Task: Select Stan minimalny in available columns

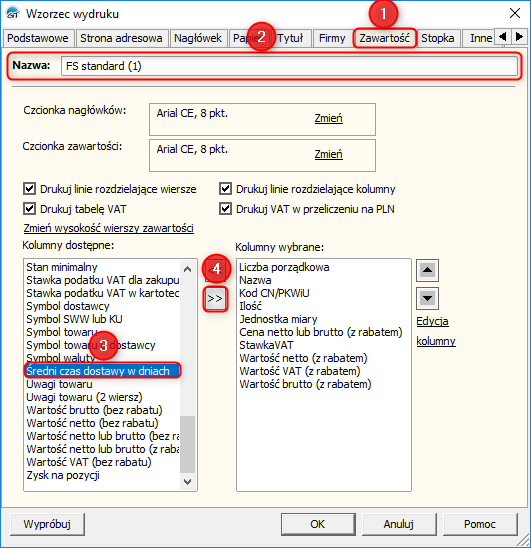Action: click(62, 267)
